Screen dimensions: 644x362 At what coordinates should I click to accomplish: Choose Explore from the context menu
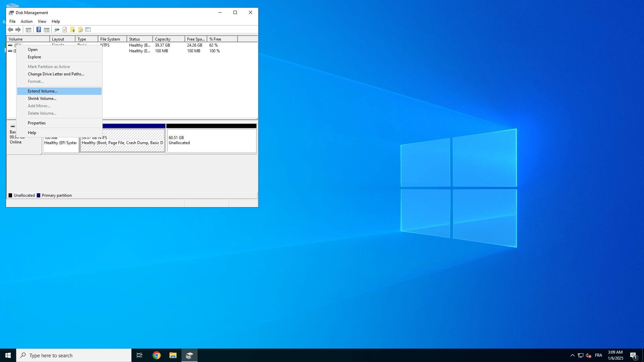59,57
